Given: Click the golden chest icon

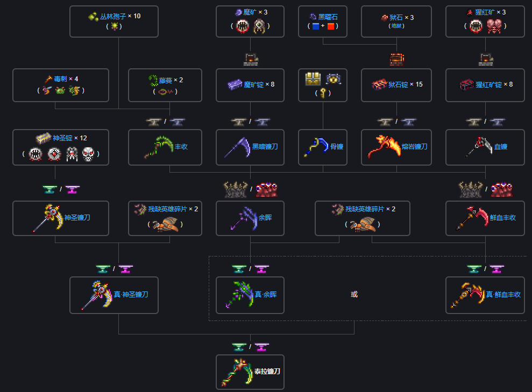Looking at the screenshot, I should [313, 79].
